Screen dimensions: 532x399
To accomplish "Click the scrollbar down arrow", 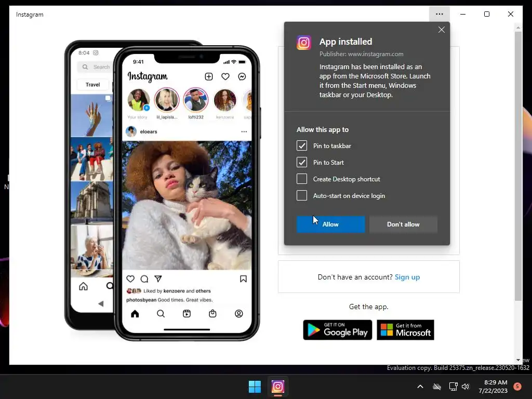I will 518,360.
